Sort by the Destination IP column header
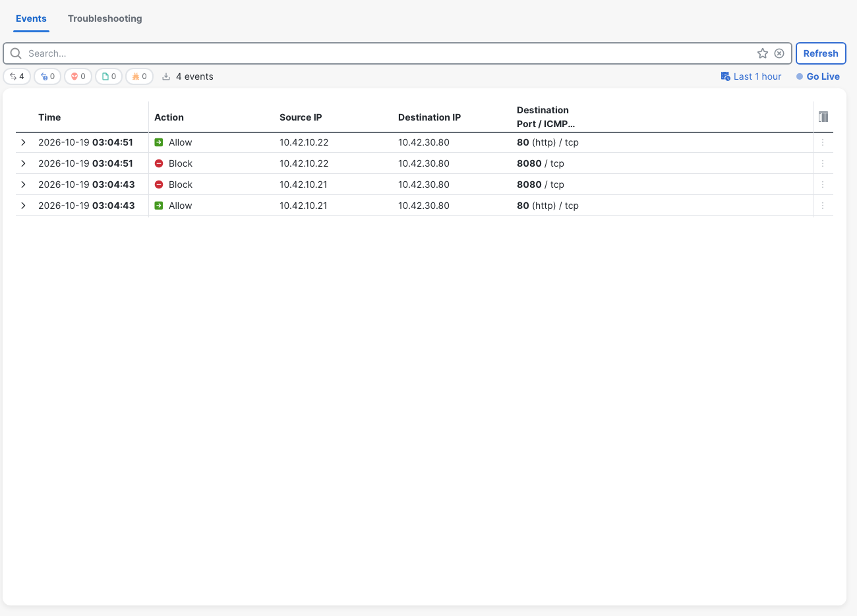857x616 pixels. [429, 117]
